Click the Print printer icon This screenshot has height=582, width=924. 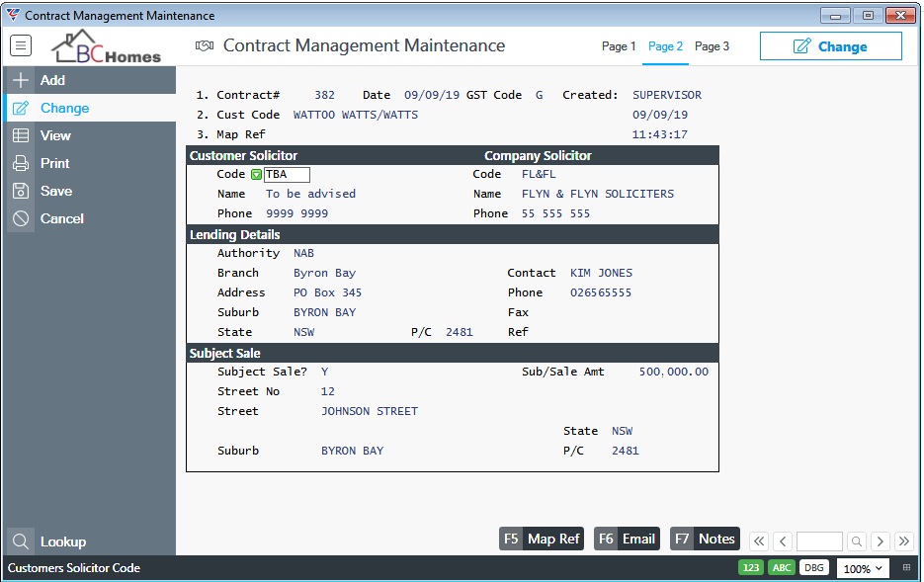click(21, 163)
